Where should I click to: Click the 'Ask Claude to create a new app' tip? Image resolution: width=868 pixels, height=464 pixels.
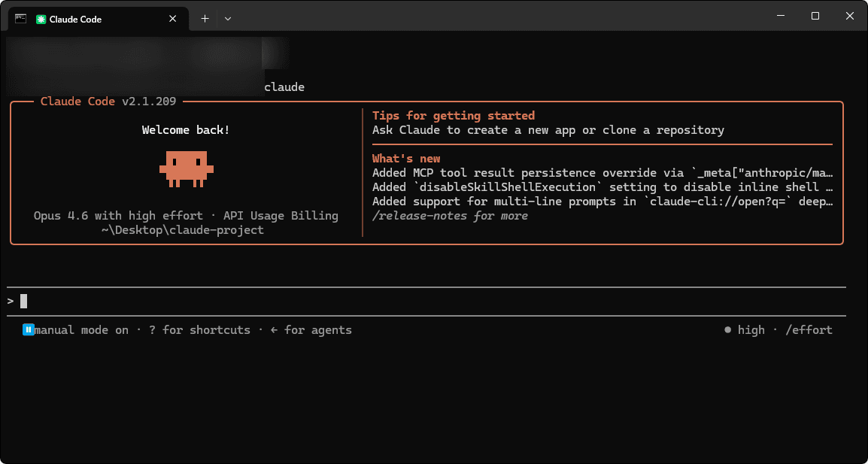[x=548, y=130]
